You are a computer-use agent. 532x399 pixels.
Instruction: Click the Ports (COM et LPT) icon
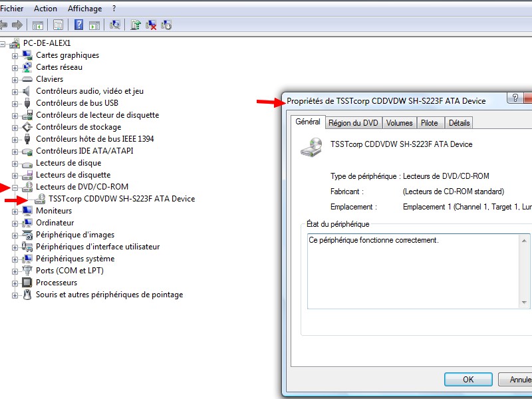(27, 271)
